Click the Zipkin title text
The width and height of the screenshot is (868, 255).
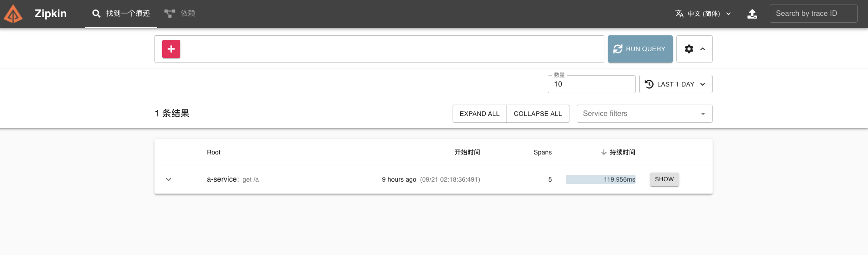pos(51,14)
